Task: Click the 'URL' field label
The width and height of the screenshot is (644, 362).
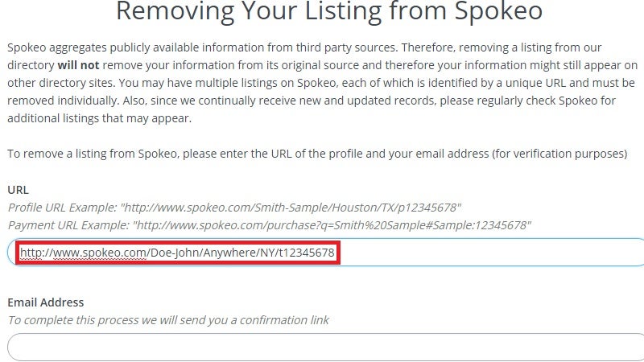Action: 18,190
